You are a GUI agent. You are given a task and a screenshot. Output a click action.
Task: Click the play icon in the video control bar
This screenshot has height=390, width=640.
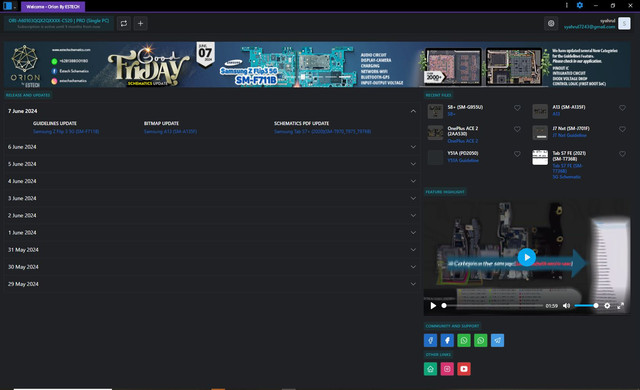(x=433, y=306)
